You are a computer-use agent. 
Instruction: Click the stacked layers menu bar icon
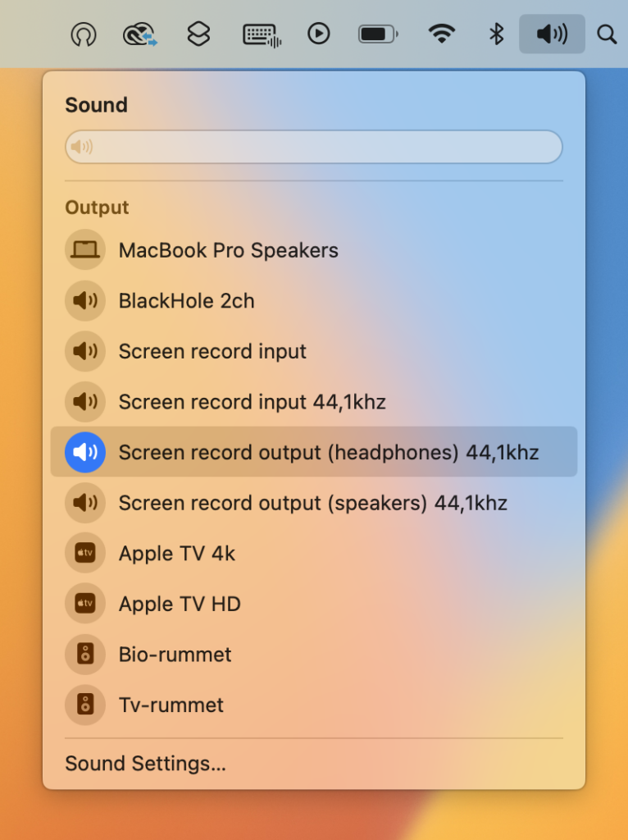pyautogui.click(x=198, y=34)
